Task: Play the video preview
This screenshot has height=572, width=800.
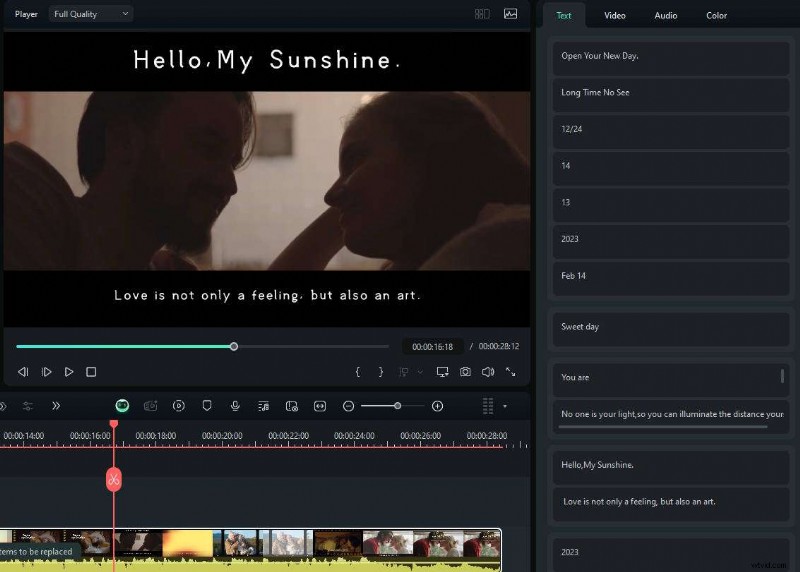Action: coord(69,372)
